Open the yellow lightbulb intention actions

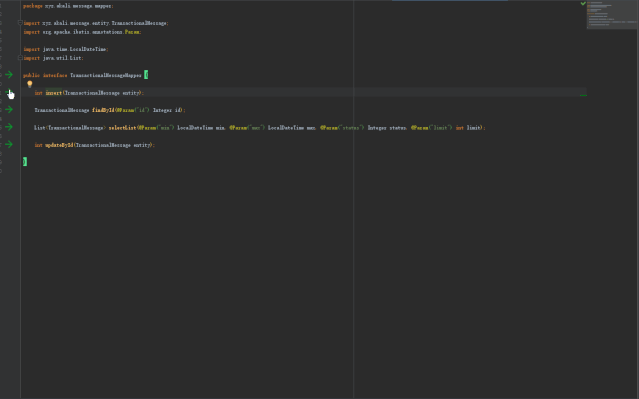30,84
